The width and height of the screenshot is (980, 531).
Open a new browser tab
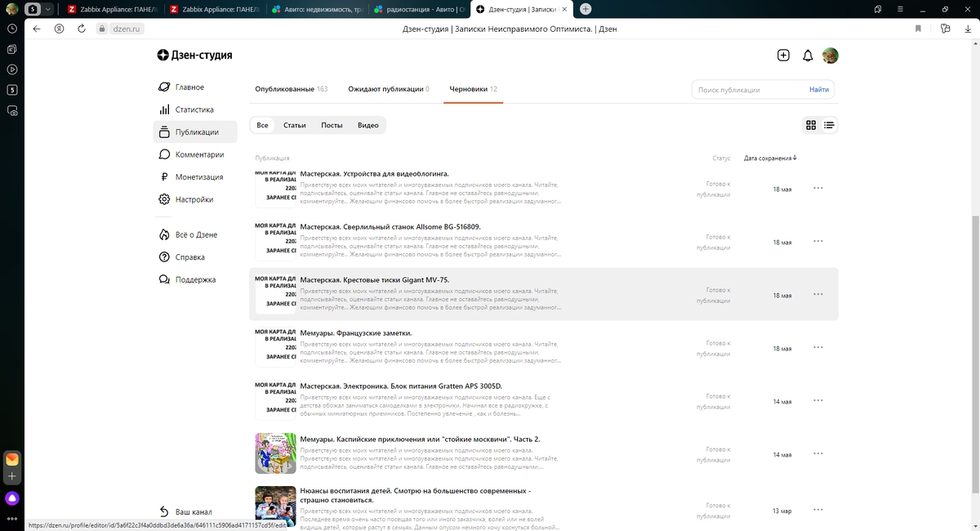(x=586, y=9)
